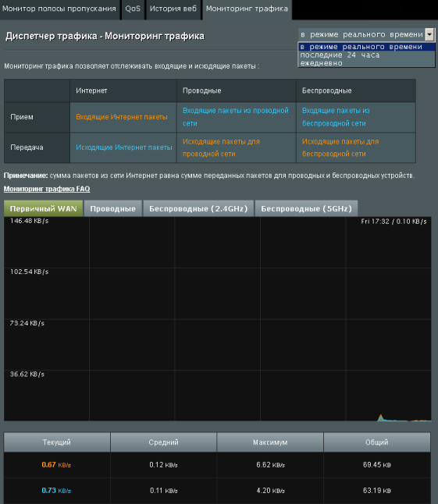Click 'Входящие пакеты из проводной сети' text

point(236,117)
